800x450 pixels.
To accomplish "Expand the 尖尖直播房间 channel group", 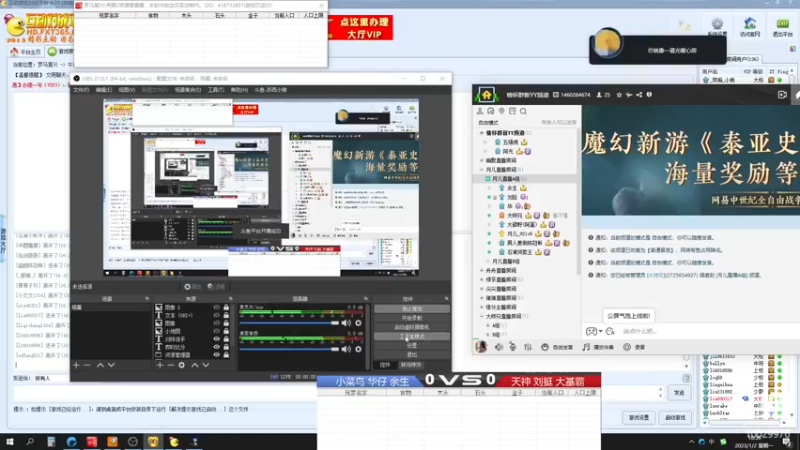I will (482, 289).
